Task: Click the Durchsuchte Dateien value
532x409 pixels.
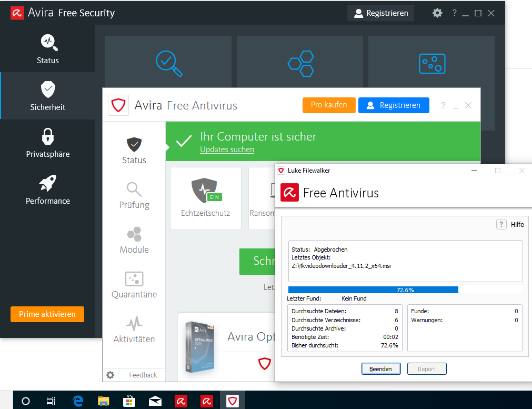Action: coord(396,311)
